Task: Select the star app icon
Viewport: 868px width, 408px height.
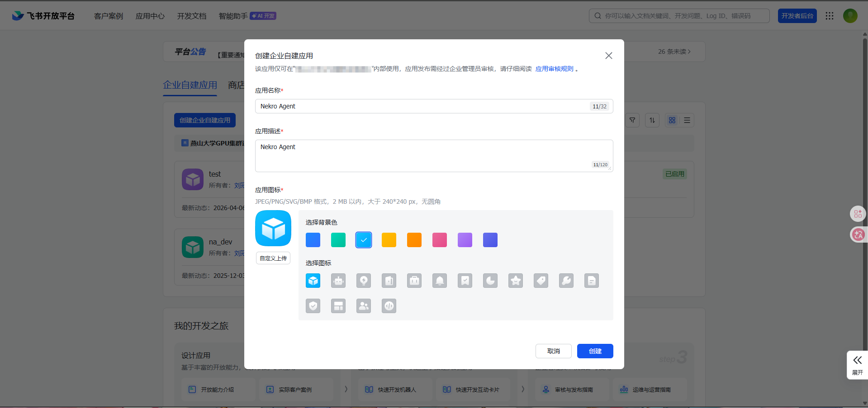Action: pyautogui.click(x=515, y=281)
